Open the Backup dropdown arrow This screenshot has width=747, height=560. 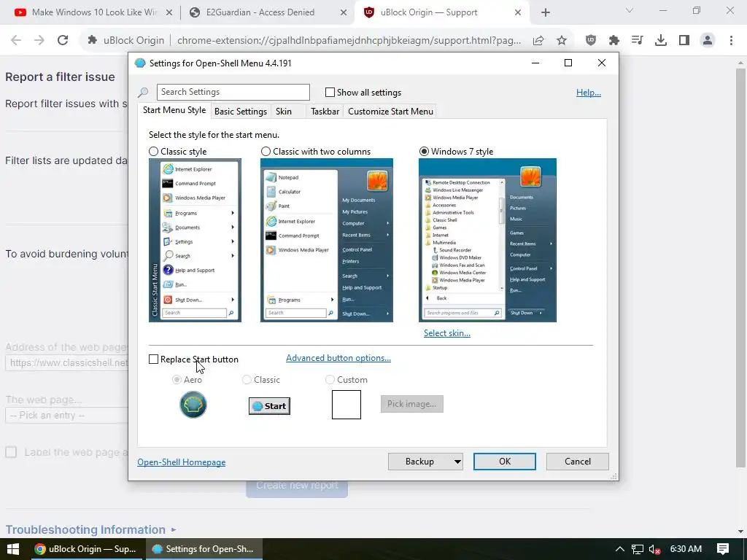pyautogui.click(x=457, y=462)
